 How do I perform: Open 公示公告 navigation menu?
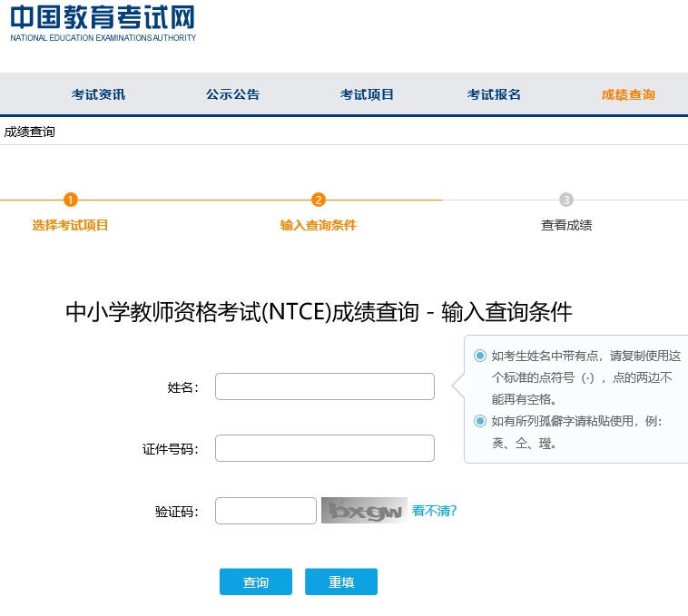(x=232, y=94)
